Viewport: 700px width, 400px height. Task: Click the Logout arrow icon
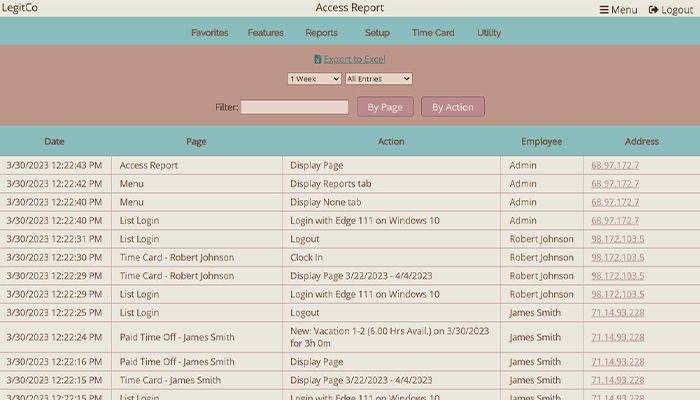(x=653, y=10)
